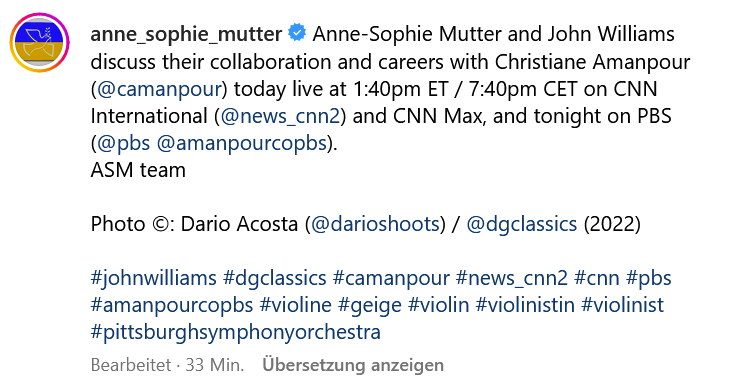Select the #cnn hashtag
The image size is (729, 383).
click(x=597, y=278)
